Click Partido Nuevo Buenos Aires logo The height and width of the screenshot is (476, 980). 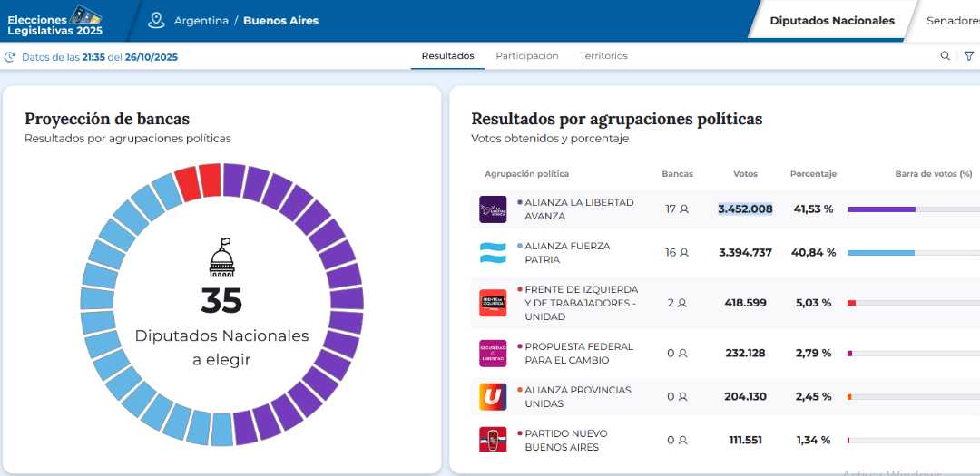[x=493, y=440]
